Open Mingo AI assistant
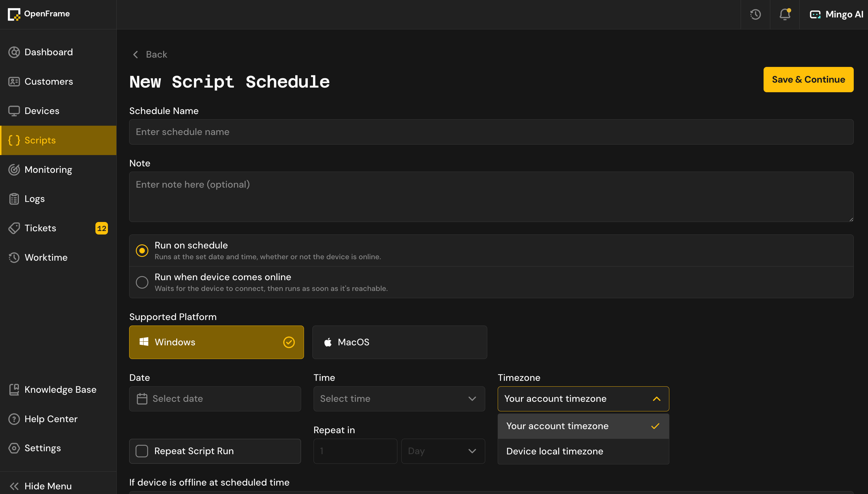The image size is (868, 494). pyautogui.click(x=836, y=14)
